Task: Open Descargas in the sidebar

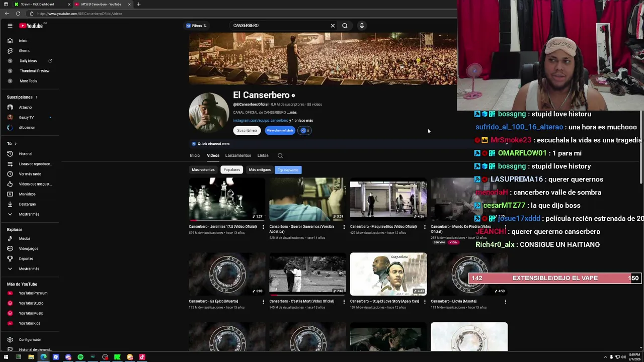Action: click(x=27, y=204)
